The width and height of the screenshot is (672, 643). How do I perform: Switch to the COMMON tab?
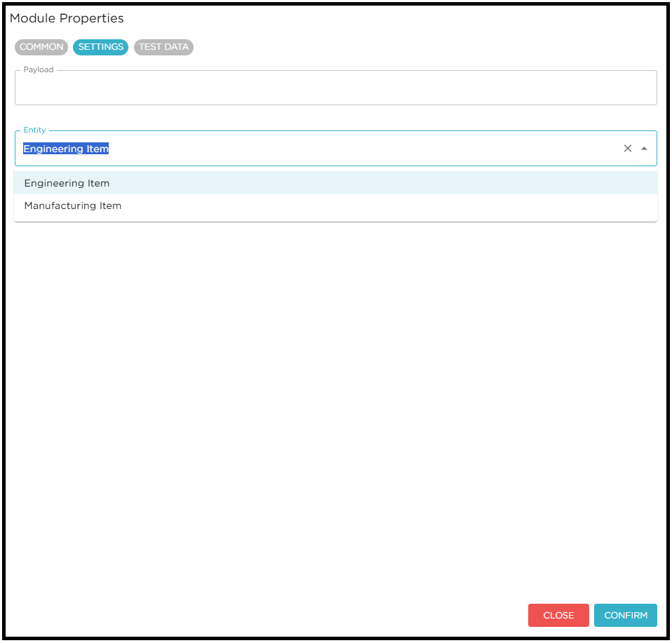pos(41,47)
